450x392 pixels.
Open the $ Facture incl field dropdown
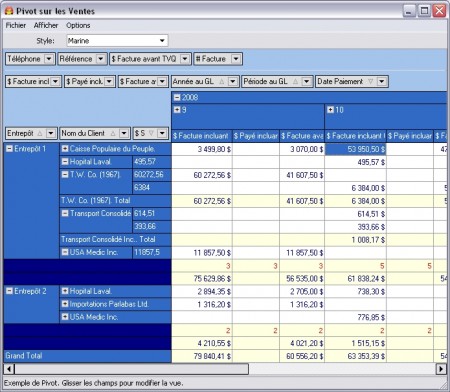56,81
